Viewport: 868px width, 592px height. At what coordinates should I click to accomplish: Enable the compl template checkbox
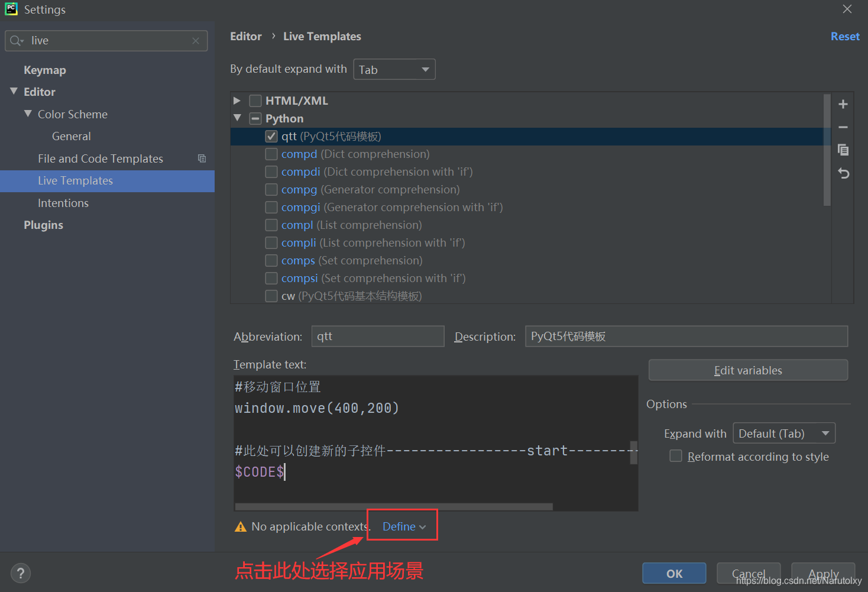click(x=271, y=225)
